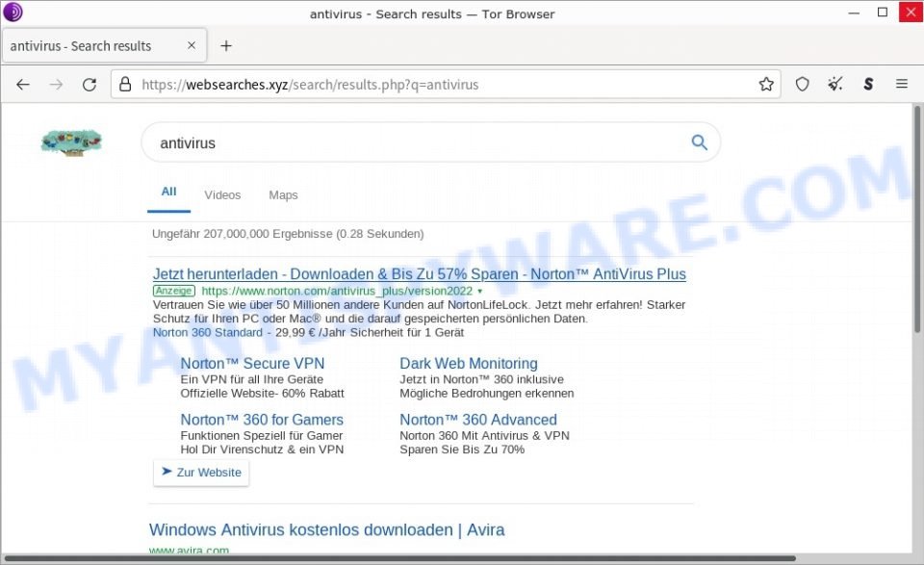
Task: Open the Norton AntiVirus Plus ad headline
Action: point(420,274)
